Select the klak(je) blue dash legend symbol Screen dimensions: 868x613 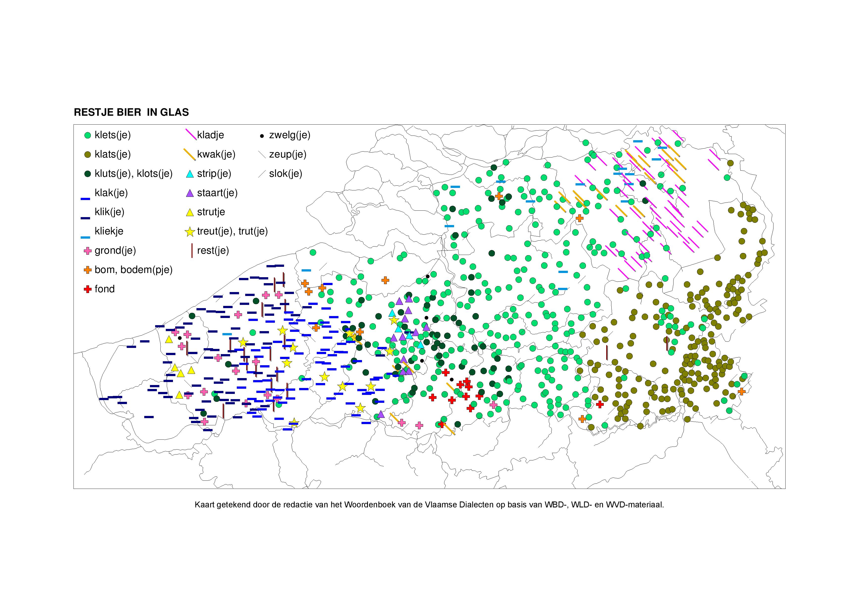(85, 199)
